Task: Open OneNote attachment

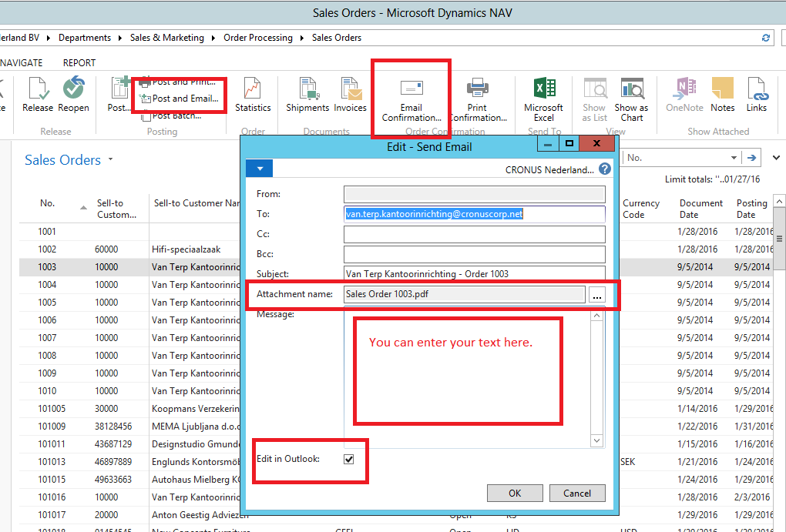Action: (685, 94)
